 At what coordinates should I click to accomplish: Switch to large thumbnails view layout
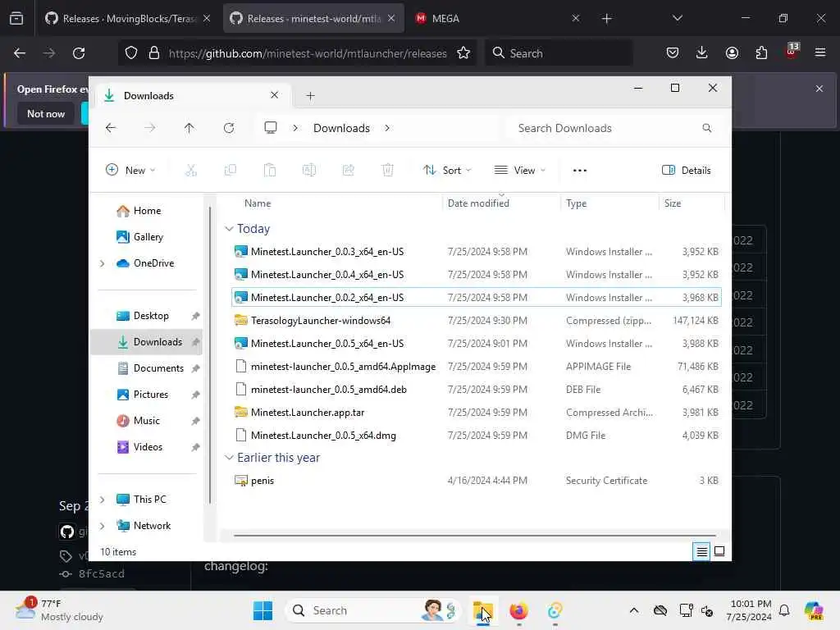pyautogui.click(x=719, y=551)
